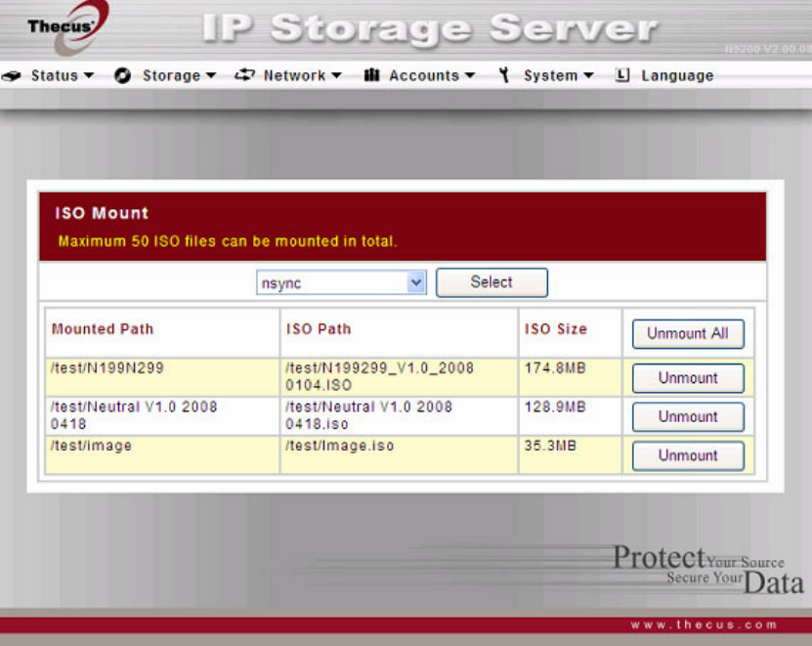Open the Accounts menu
The width and height of the screenshot is (812, 646).
(x=432, y=75)
